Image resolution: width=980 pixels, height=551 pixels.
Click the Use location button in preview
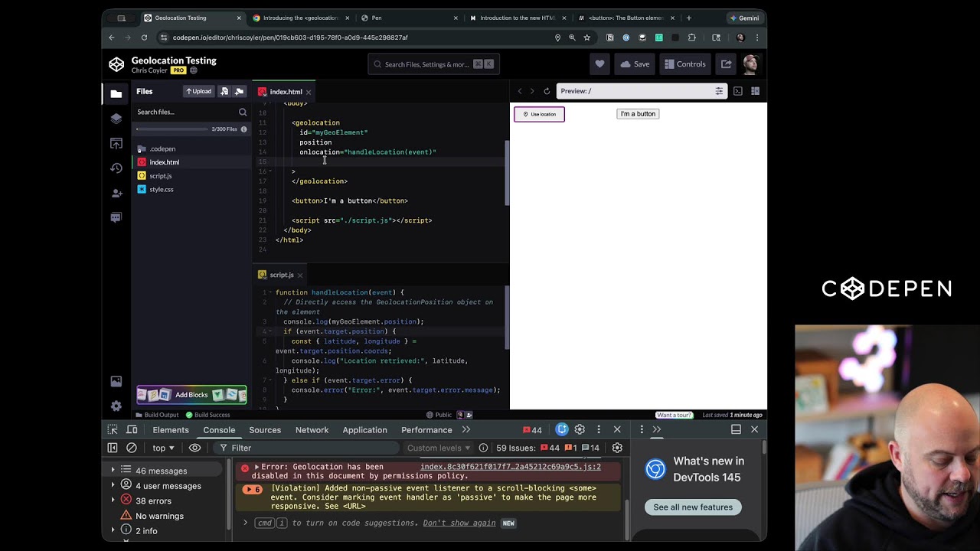539,114
